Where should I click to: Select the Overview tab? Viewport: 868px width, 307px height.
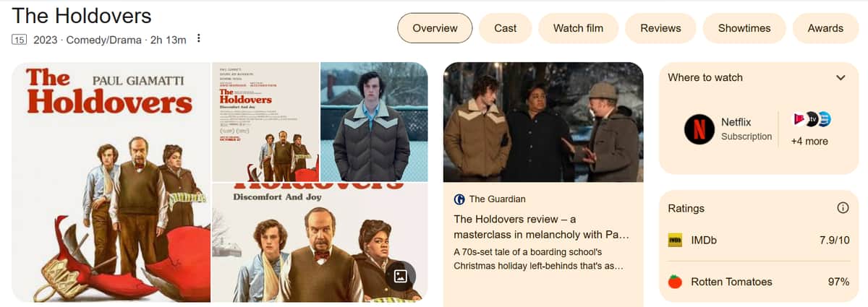click(435, 28)
